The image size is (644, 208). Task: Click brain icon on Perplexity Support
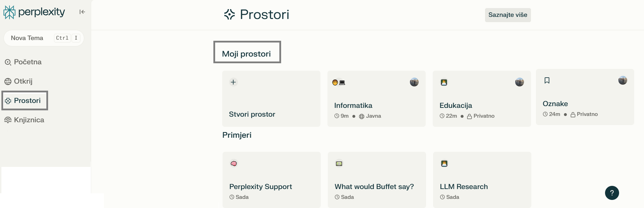point(234,163)
